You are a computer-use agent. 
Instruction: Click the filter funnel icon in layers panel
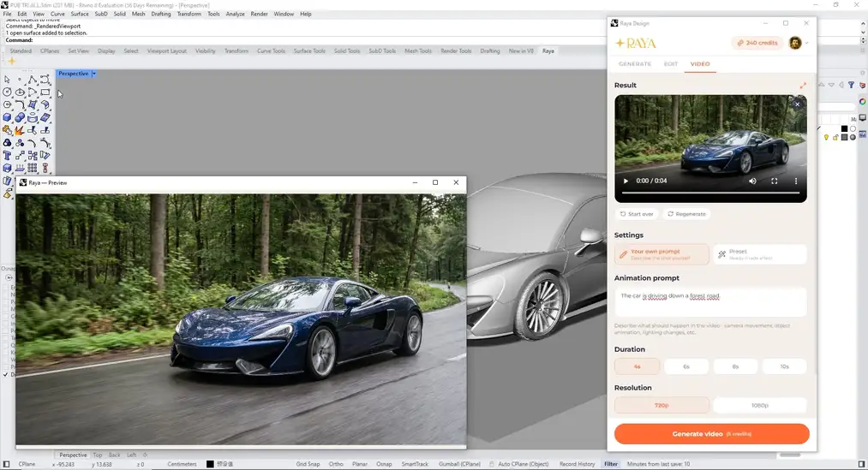point(852,85)
